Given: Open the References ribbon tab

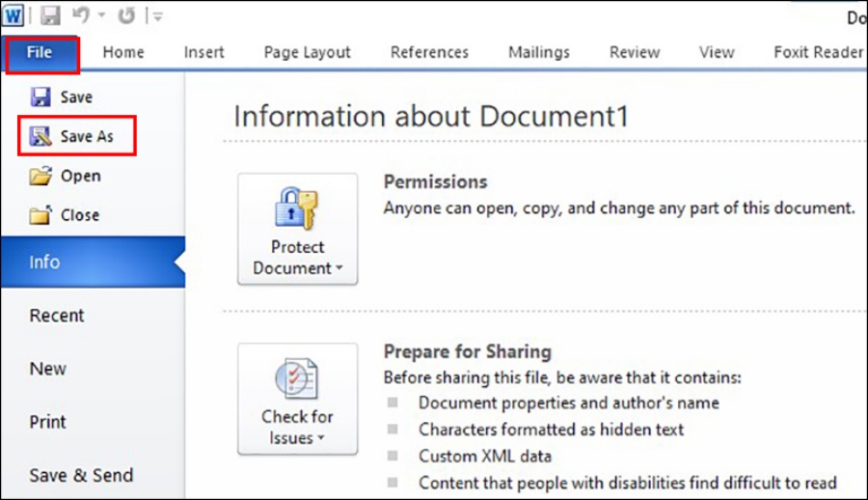Looking at the screenshot, I should [x=429, y=52].
